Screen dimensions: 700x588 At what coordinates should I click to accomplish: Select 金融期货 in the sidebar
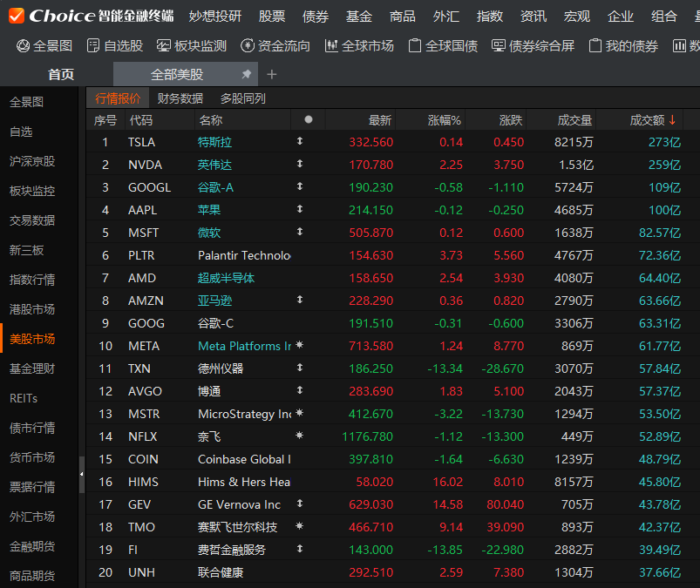32,546
